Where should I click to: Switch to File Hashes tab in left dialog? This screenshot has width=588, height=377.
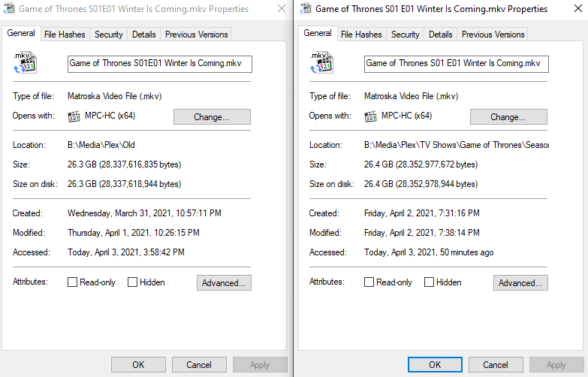pos(65,35)
